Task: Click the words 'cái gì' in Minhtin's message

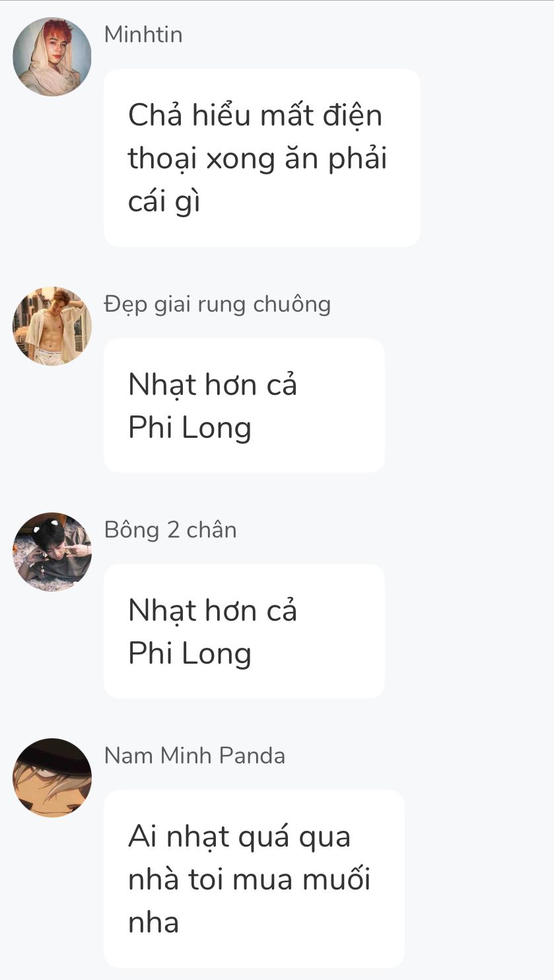Action: click(164, 202)
